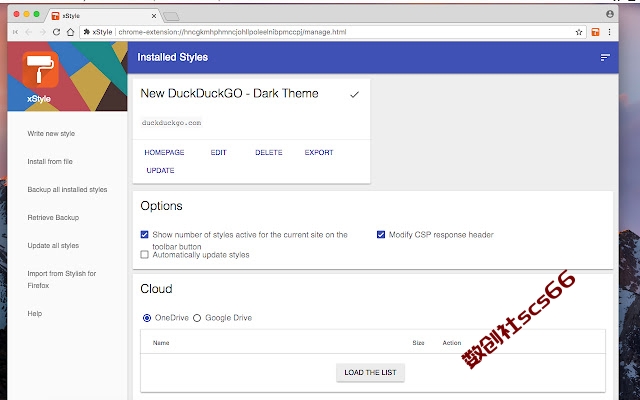Click the xStyle paint roller logo

click(40, 69)
